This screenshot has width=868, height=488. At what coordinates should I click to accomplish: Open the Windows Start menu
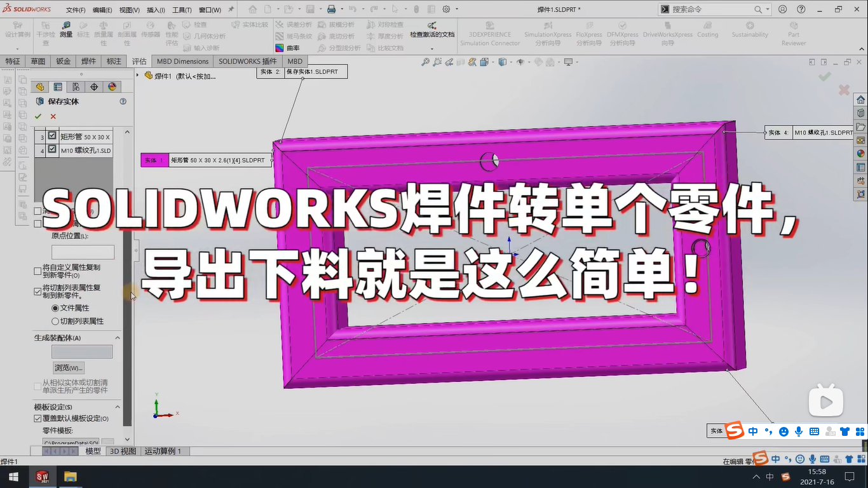coord(14,476)
